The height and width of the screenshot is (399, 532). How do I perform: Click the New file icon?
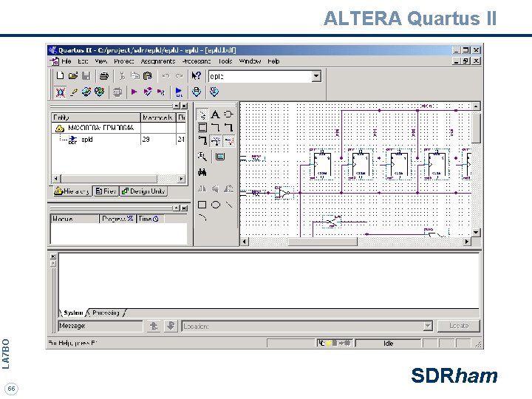click(60, 75)
